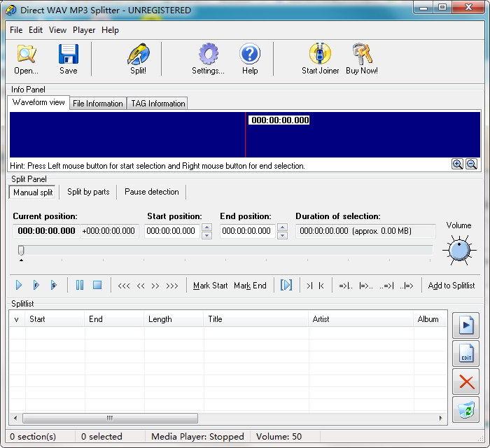This screenshot has height=448, width=490.
Task: Decrease Start position with down arrow
Action: pos(207,235)
